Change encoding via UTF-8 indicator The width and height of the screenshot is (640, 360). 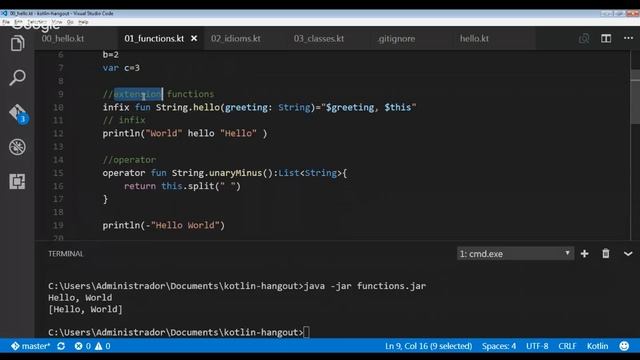tap(537, 346)
